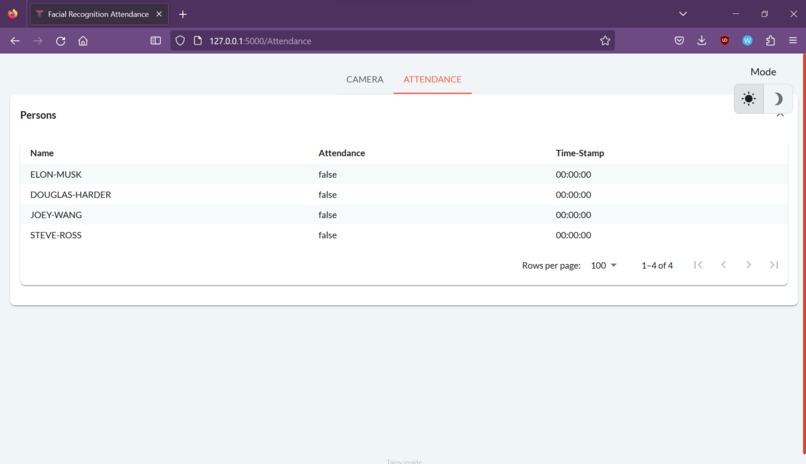Toggle the browser sidebar
This screenshot has width=806, height=464.
coord(155,41)
